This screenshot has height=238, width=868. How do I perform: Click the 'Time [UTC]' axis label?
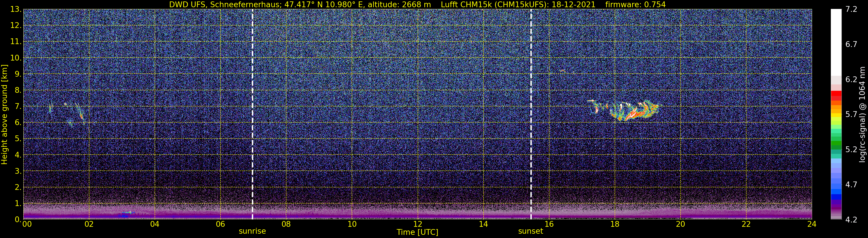[x=417, y=232]
